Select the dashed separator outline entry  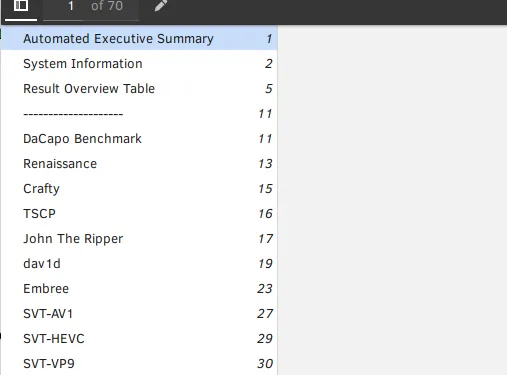pos(139,114)
